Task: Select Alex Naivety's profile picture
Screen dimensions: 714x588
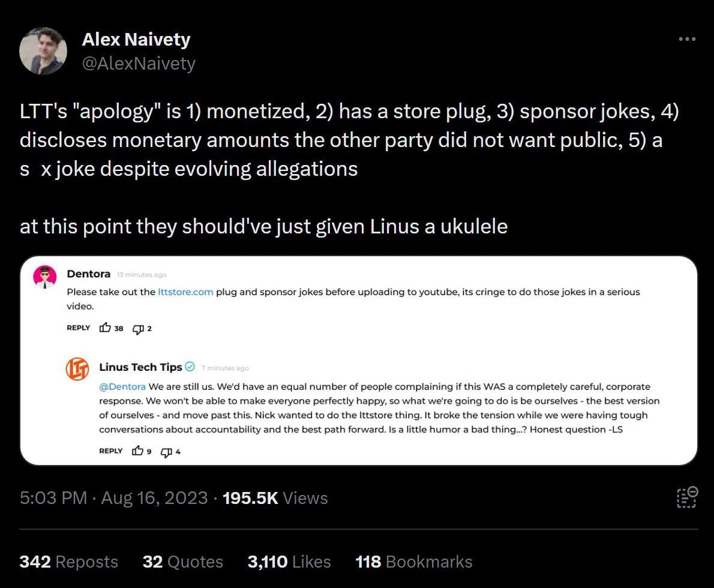Action: point(43,50)
